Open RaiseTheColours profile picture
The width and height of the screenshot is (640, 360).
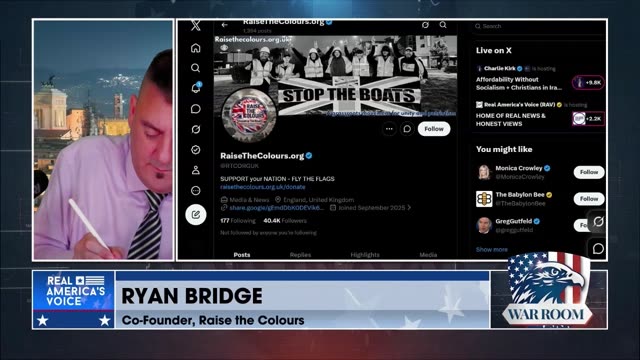tap(249, 115)
